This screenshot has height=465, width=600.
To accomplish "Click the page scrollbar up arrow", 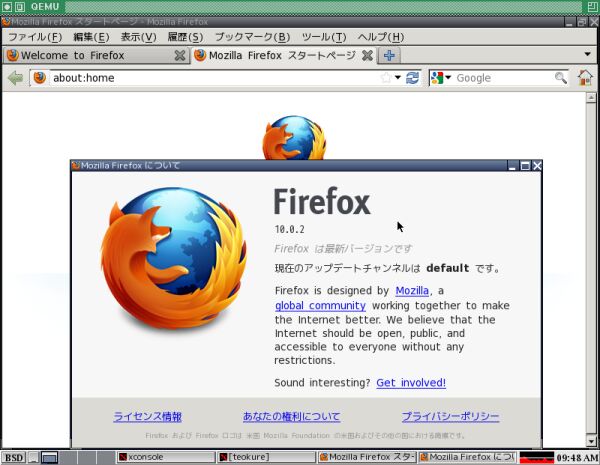I will point(591,97).
